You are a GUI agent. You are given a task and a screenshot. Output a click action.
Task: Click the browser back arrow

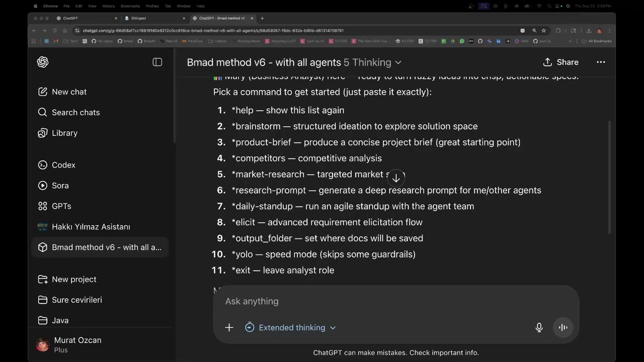point(35,31)
